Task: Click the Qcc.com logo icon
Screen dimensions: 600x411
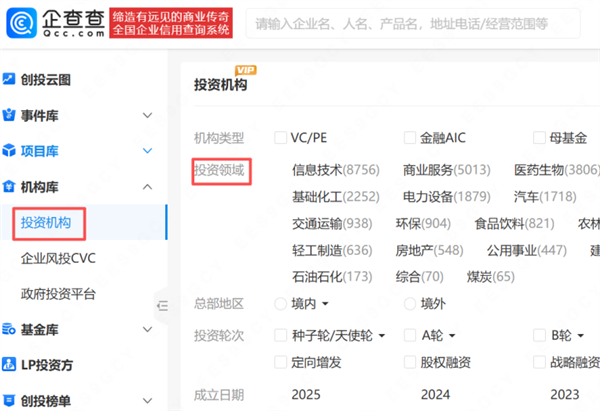Action: 21,23
